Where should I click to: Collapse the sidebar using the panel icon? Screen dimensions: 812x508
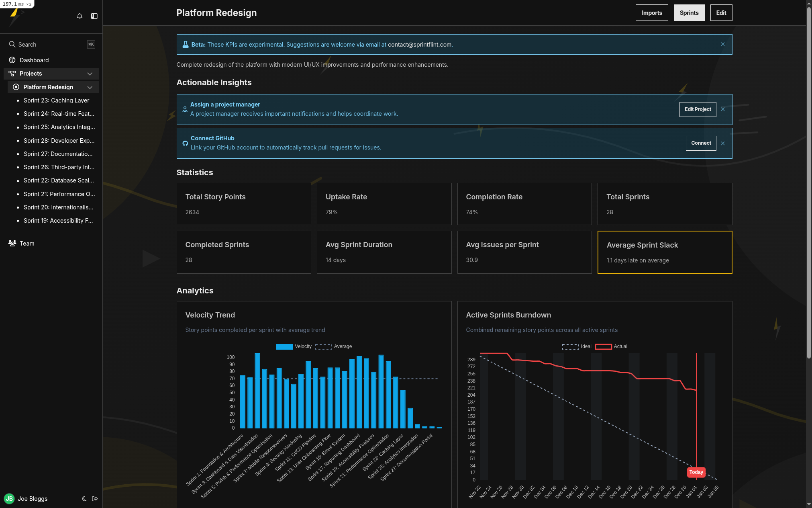click(94, 16)
